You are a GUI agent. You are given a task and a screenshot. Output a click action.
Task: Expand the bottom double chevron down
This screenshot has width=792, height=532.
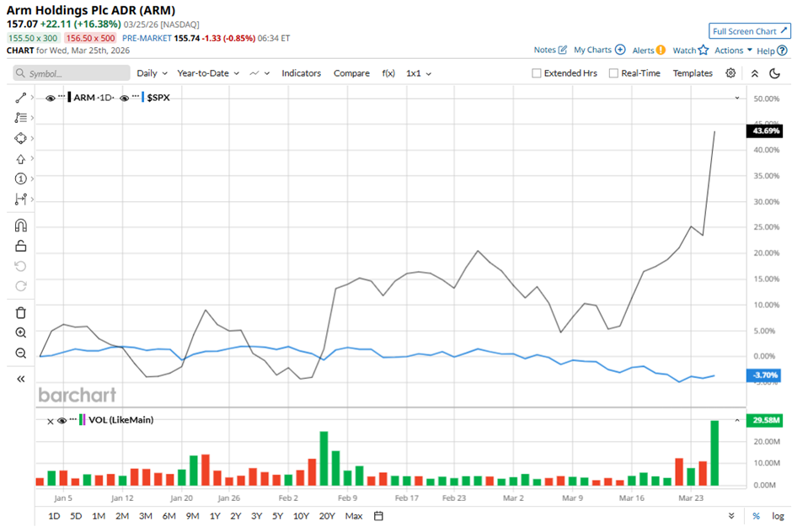(x=731, y=516)
